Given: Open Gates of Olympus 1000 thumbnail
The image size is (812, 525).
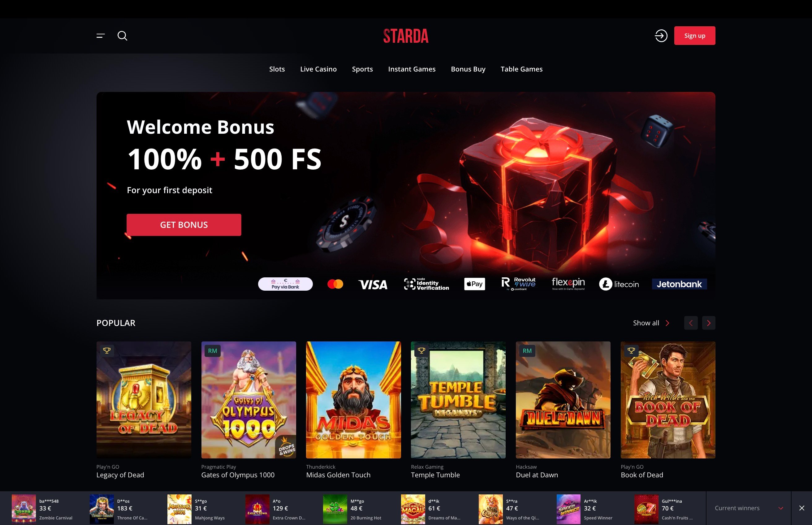Looking at the screenshot, I should pyautogui.click(x=248, y=400).
